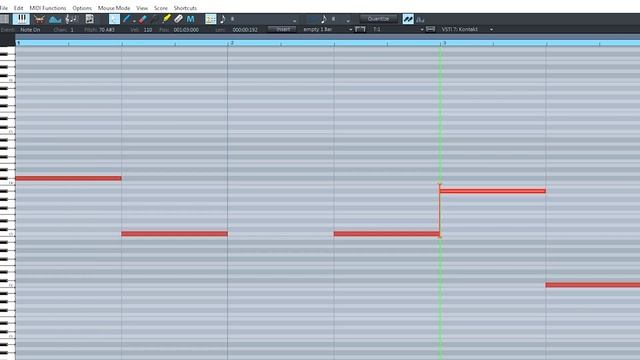Click the channel value field showing 1
The width and height of the screenshot is (640, 360).
click(x=72, y=30)
